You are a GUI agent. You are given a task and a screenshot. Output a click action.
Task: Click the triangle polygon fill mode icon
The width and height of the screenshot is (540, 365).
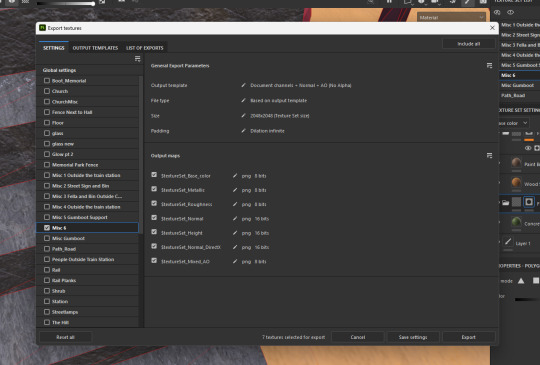tap(521, 281)
